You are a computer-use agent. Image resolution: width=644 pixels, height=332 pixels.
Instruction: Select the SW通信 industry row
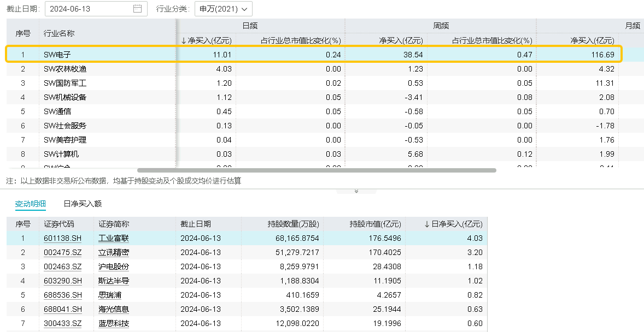(x=325, y=111)
